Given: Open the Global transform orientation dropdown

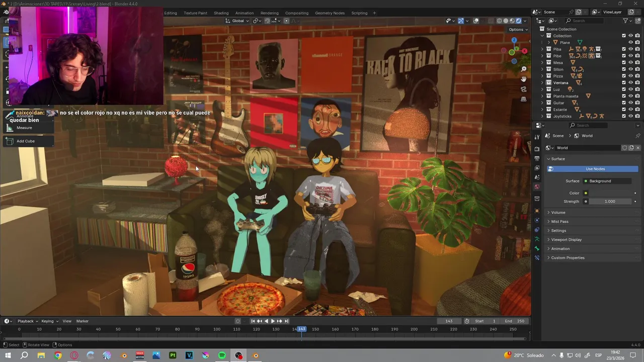Looking at the screenshot, I should (x=237, y=21).
